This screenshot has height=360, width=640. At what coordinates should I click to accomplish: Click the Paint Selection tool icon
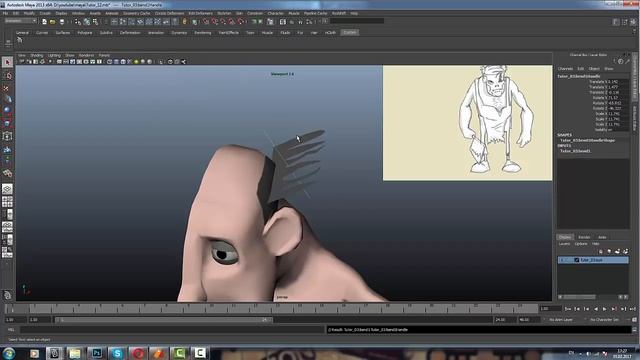pyautogui.click(x=7, y=88)
